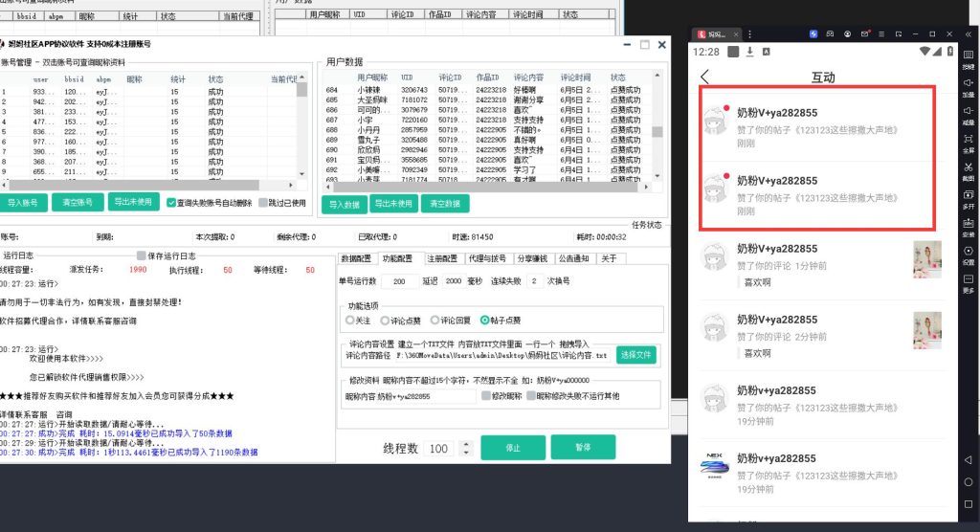980x532 pixels.
Task: Check the 修改昵称 checkbox
Action: tap(486, 395)
